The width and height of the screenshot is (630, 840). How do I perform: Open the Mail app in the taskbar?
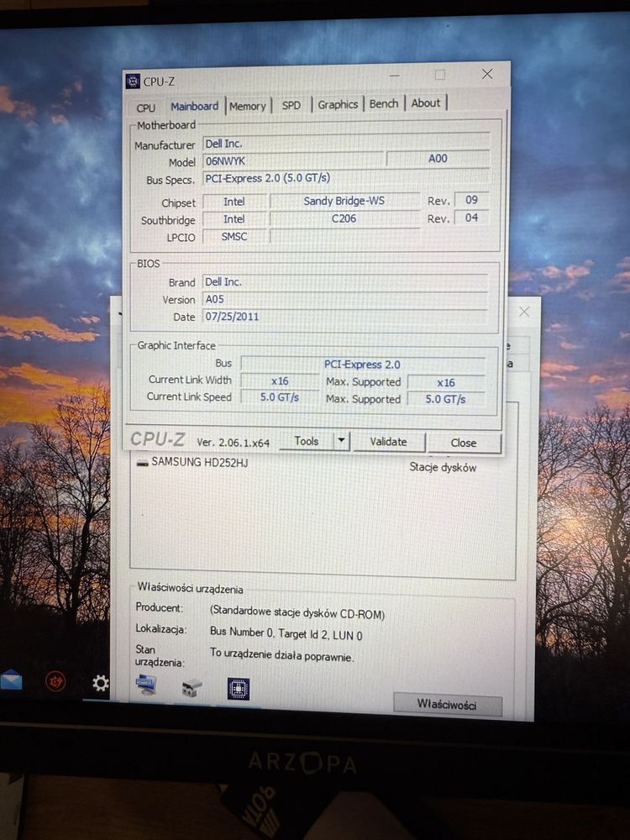11,680
